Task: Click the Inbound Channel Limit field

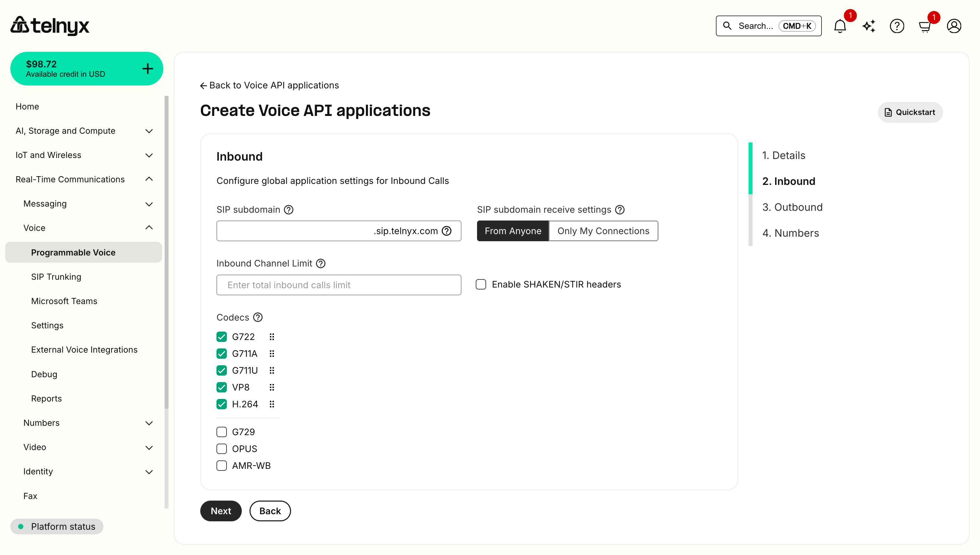Action: tap(338, 285)
